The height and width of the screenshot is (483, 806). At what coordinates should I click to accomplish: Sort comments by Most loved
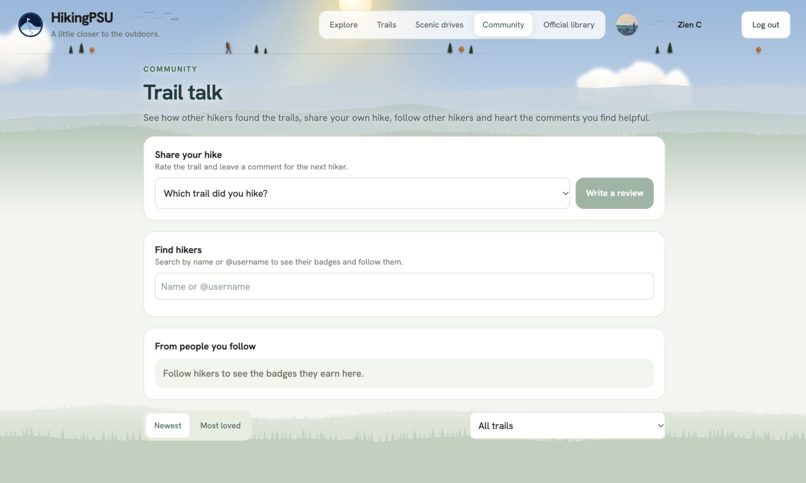(x=220, y=425)
